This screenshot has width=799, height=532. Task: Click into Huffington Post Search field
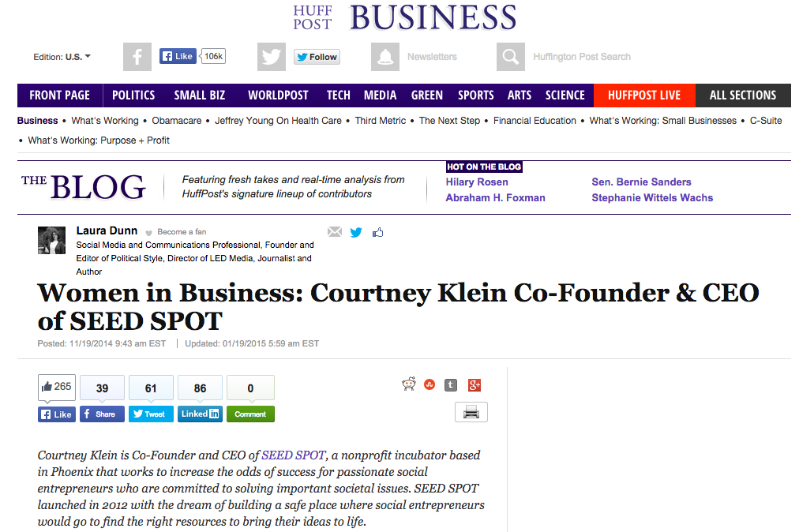[x=582, y=57]
